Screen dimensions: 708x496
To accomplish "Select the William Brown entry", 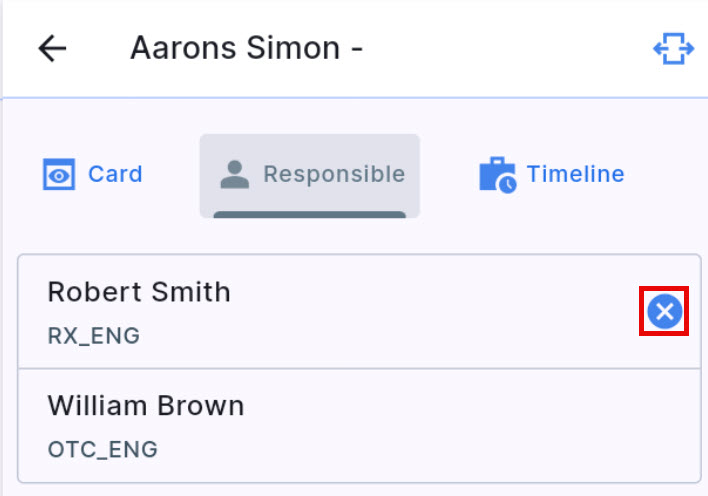I will (x=146, y=406).
